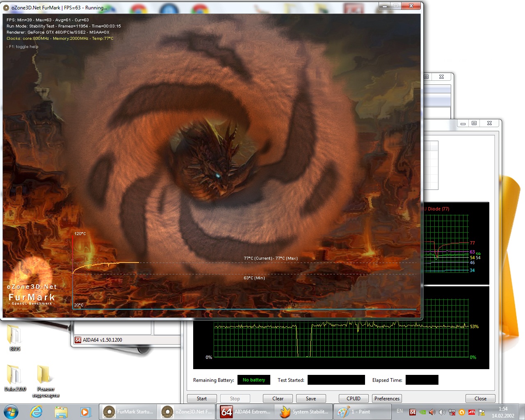This screenshot has width=525, height=420.
Task: Open the Windows Start menu
Action: click(x=11, y=412)
